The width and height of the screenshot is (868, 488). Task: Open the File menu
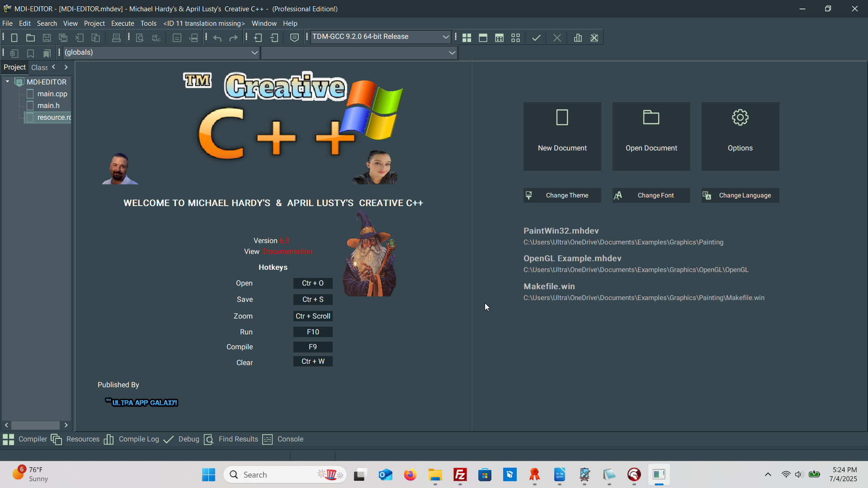[7, 23]
